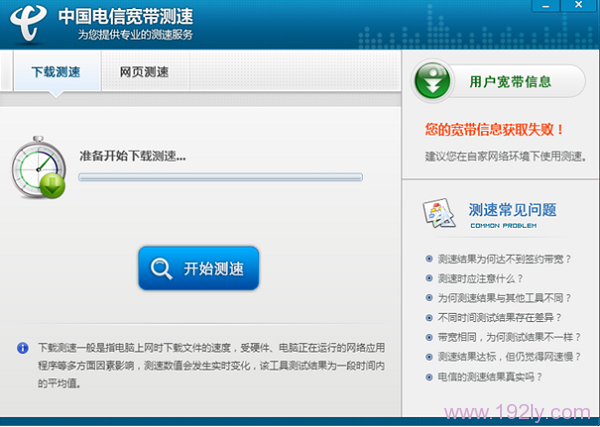The width and height of the screenshot is (600, 427).
Task: Click the download test progress bar
Action: point(220,177)
